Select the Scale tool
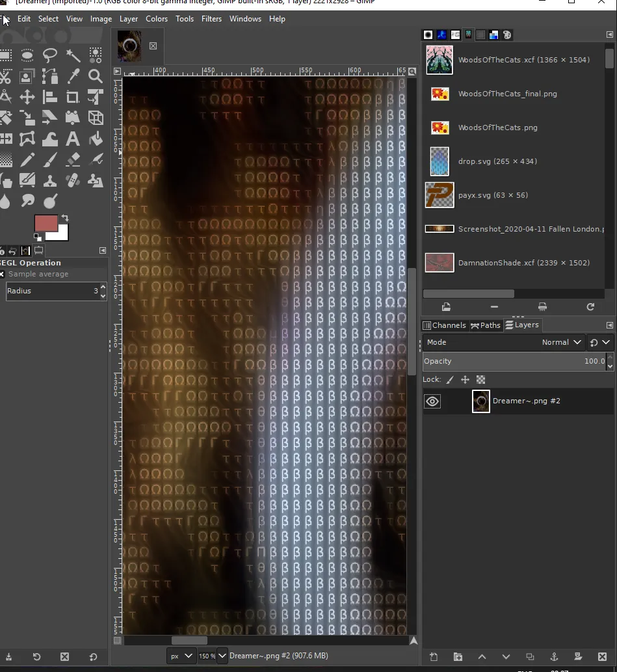Image resolution: width=617 pixels, height=672 pixels. pyautogui.click(x=27, y=118)
